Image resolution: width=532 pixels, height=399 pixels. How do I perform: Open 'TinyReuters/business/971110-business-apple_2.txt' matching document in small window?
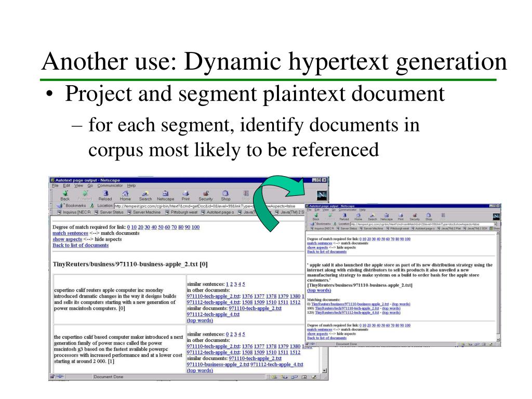point(350,304)
